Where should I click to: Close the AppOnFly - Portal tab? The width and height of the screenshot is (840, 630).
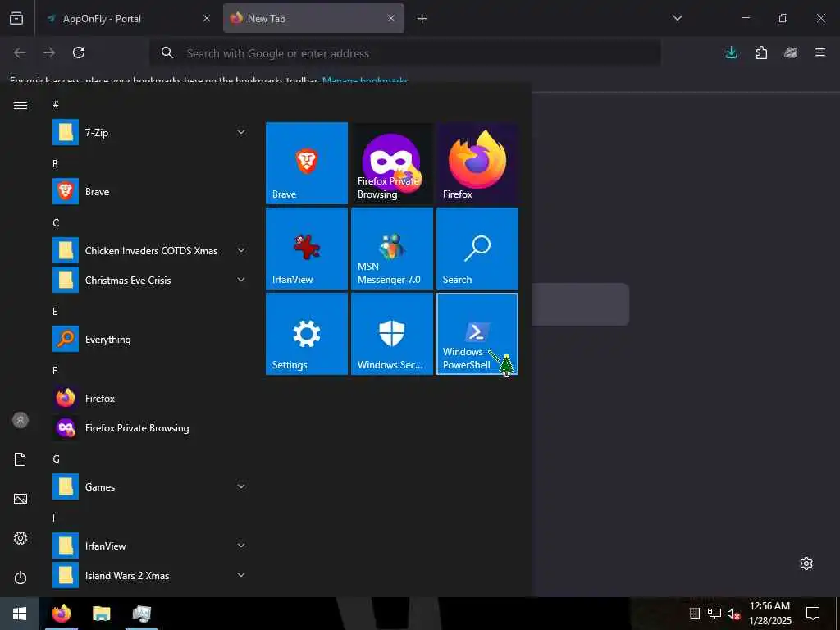(x=207, y=18)
